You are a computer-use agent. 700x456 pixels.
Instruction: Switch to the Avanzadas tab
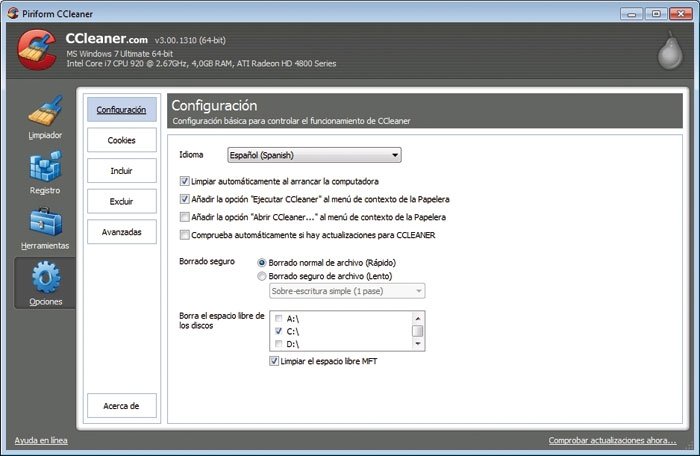click(121, 232)
